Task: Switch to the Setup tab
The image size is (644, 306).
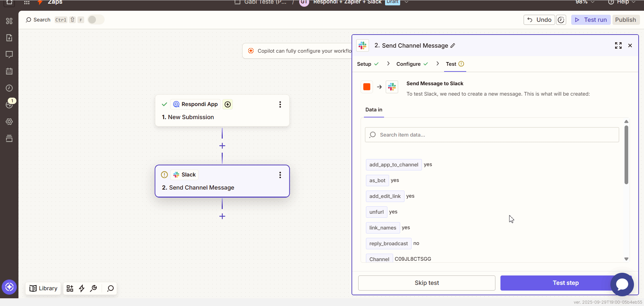Action: pyautogui.click(x=368, y=64)
